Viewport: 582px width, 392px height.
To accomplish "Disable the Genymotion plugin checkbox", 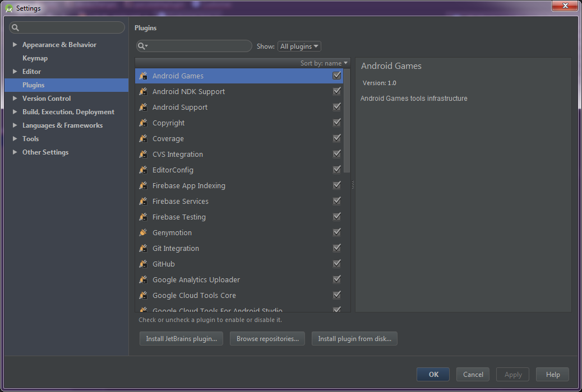I will coord(336,232).
